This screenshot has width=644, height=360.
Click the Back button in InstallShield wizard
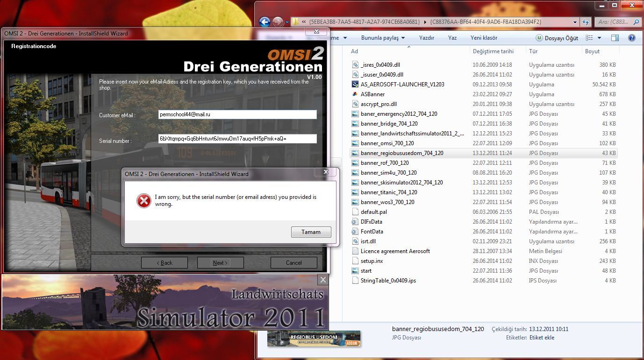[x=165, y=263]
